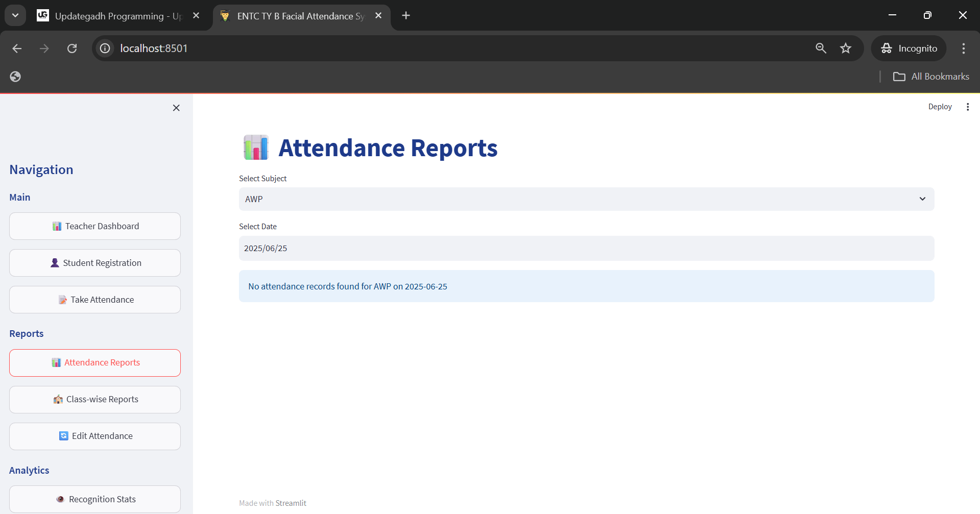Close the ENTC TY B Facial Attendance tab
Screen dimensions: 980x514
[378, 16]
